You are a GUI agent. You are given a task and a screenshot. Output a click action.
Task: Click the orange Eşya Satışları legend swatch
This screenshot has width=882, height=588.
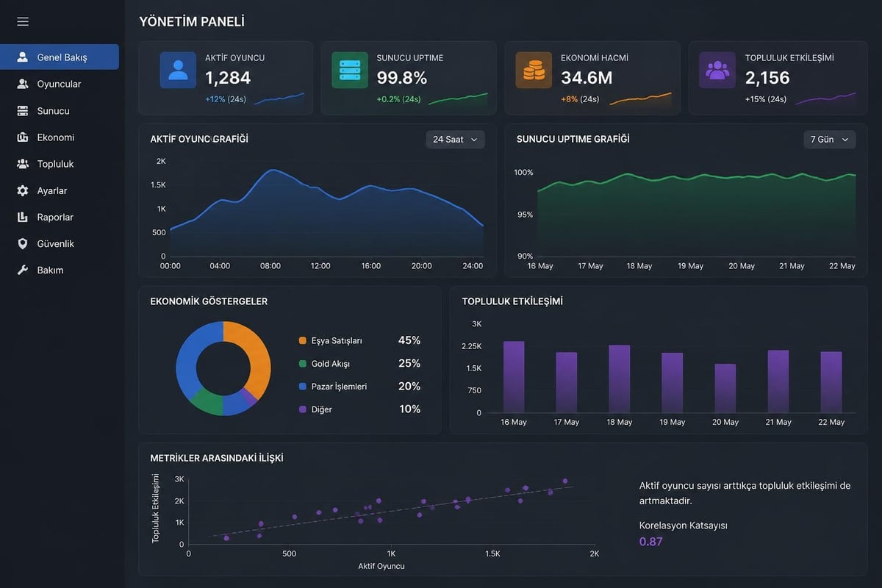point(303,340)
